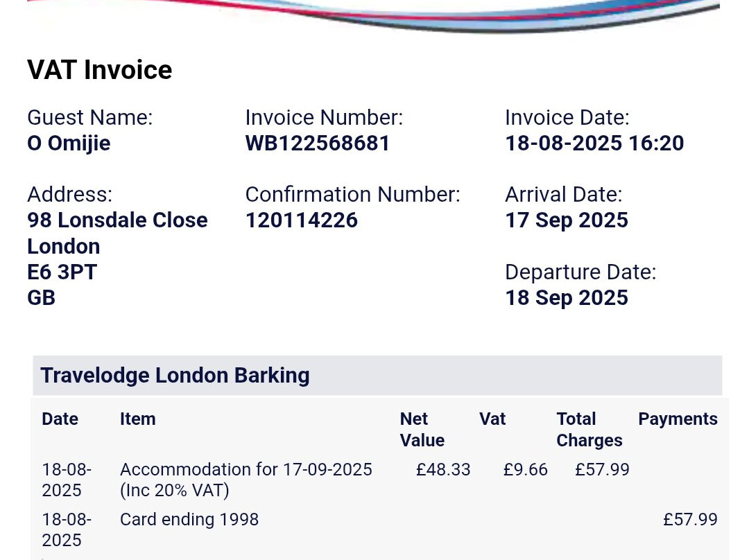Image resolution: width=749 pixels, height=560 pixels.
Task: Click the £57.99 card payment amount
Action: point(690,520)
